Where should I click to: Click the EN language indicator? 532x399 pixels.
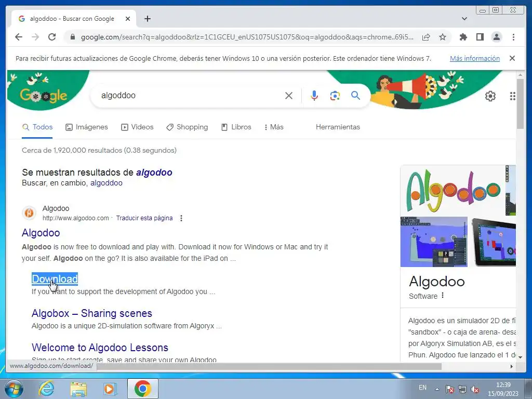422,388
